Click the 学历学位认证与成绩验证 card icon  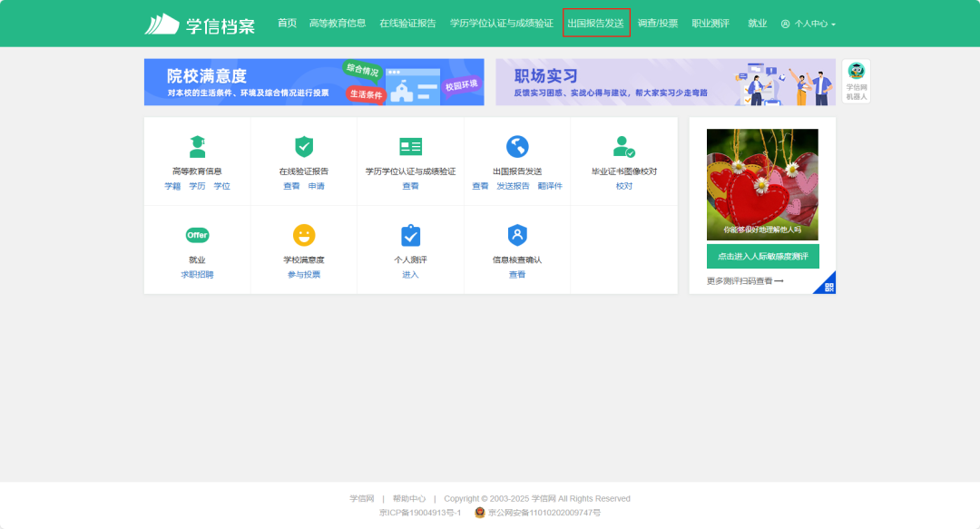(x=411, y=147)
